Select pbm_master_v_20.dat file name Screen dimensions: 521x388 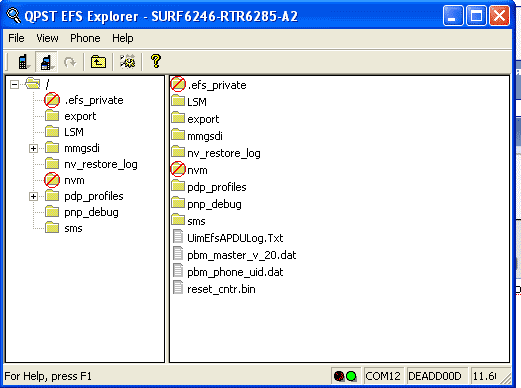click(242, 255)
